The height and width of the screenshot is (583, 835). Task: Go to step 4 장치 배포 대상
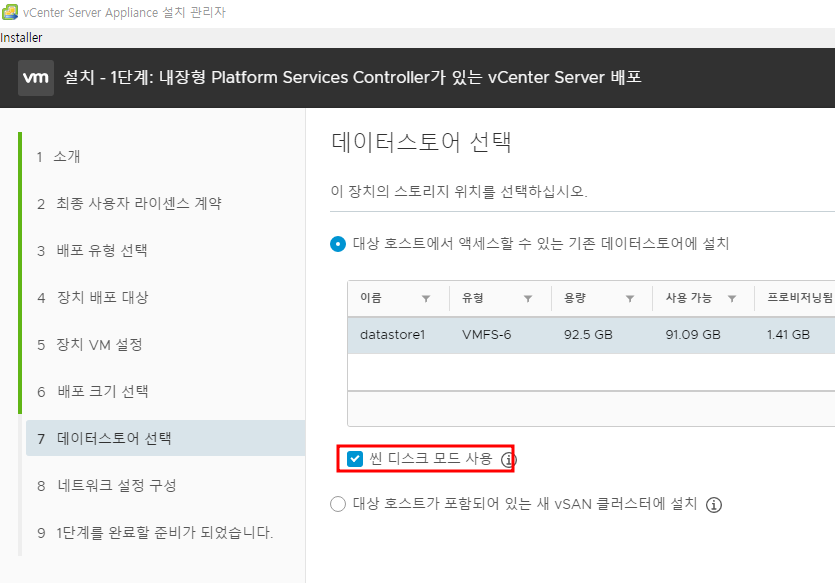click(93, 297)
